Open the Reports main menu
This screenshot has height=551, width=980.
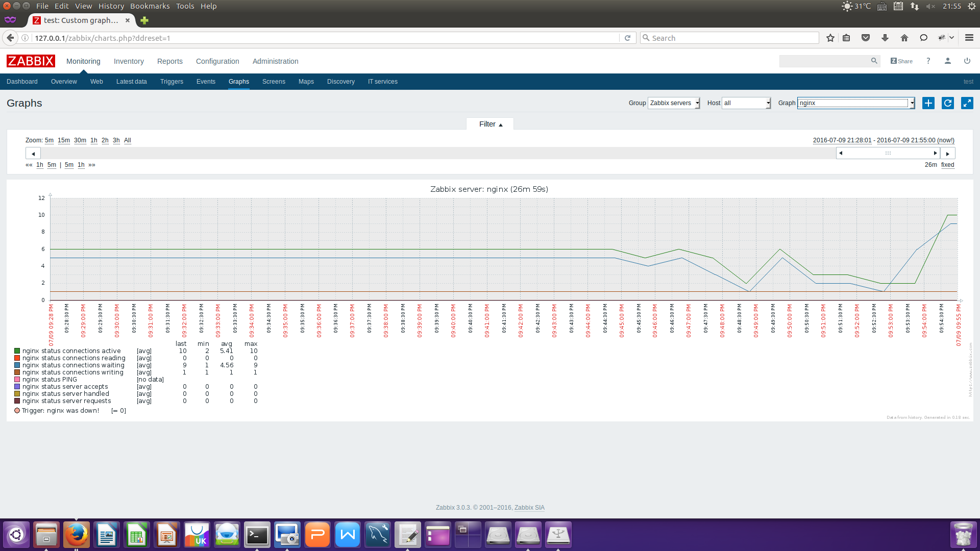[170, 61]
